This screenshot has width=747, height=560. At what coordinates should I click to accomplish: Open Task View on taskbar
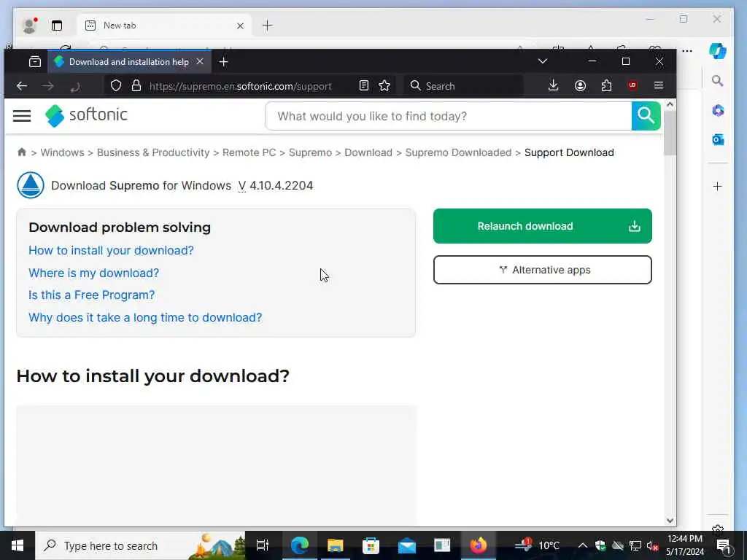point(263,545)
